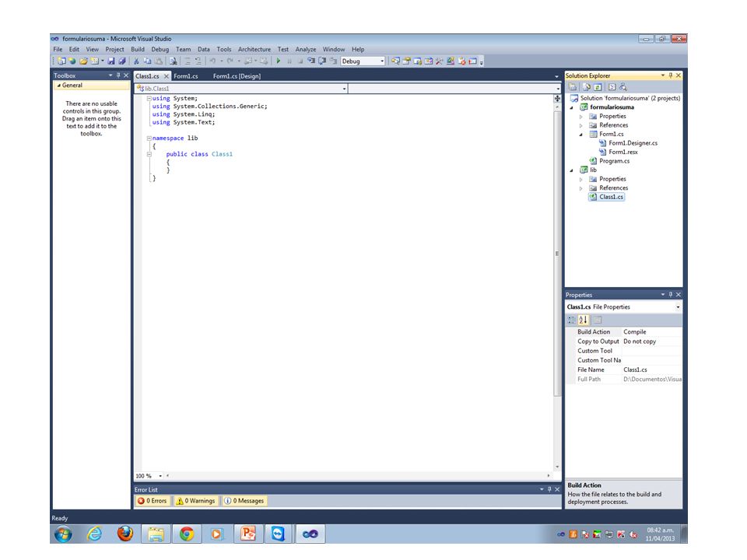Toggle auto-hide pin on Solution Explorer

[671, 75]
